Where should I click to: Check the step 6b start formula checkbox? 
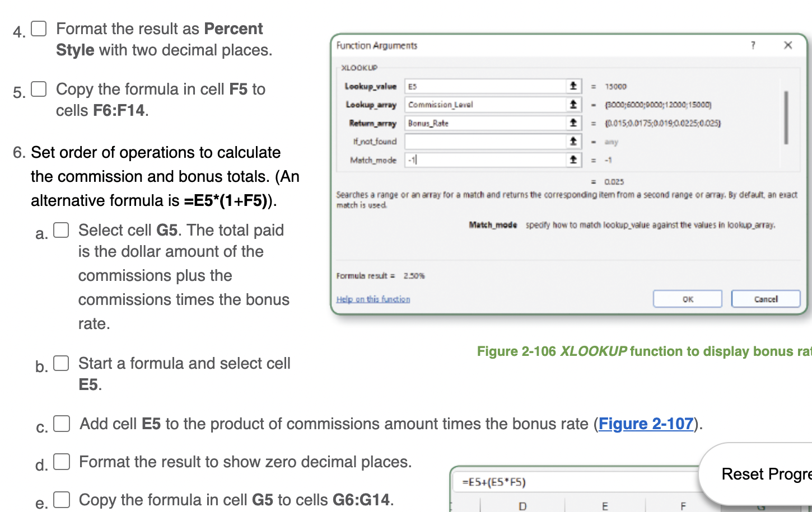[60, 362]
